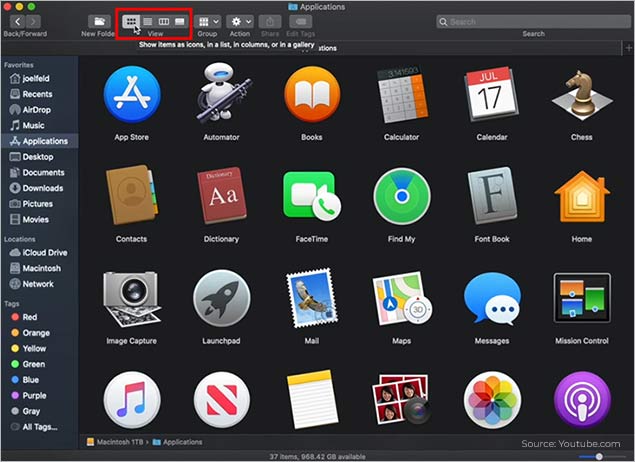Open Macintosh volume in sidebar
635x462 pixels.
[x=40, y=268]
